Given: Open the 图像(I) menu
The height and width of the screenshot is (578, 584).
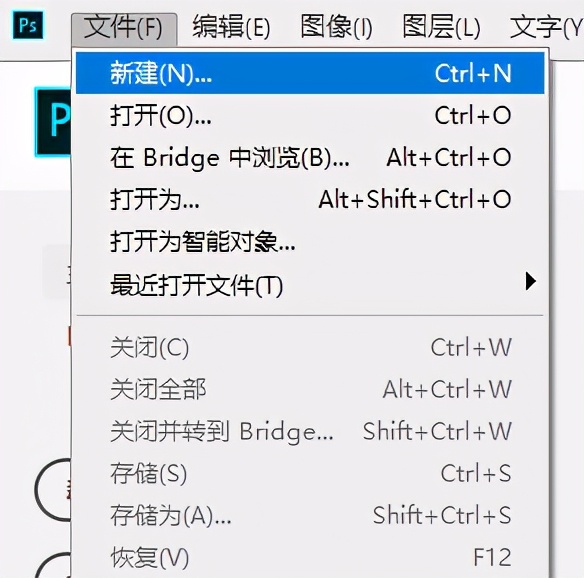Looking at the screenshot, I should 336,28.
